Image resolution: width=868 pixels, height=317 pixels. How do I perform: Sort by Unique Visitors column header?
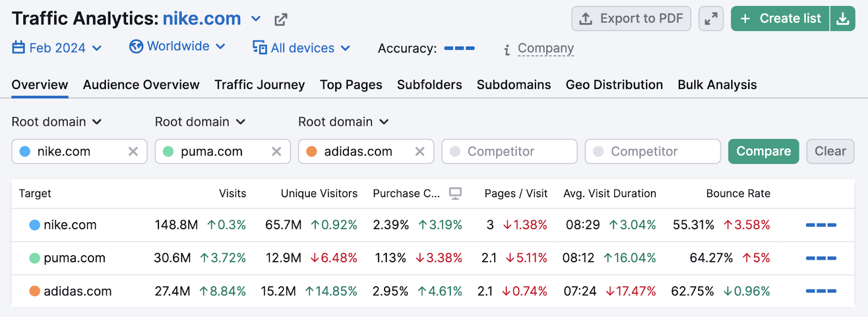click(x=319, y=193)
